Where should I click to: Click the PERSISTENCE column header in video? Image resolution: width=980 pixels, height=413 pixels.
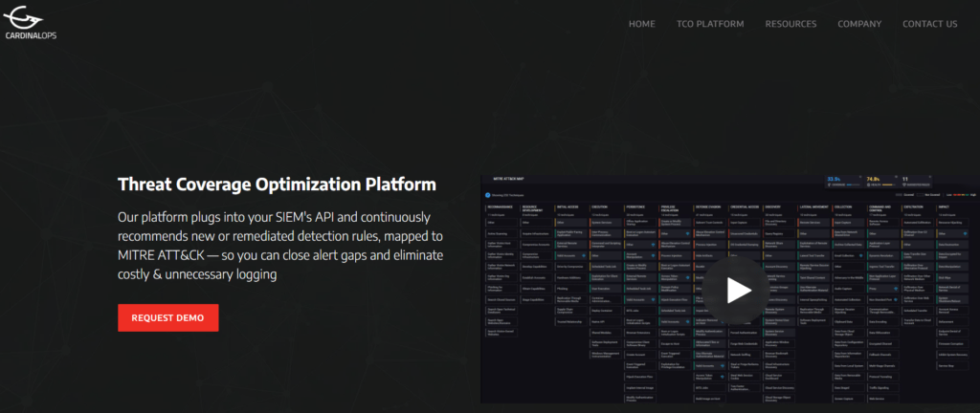(x=635, y=206)
